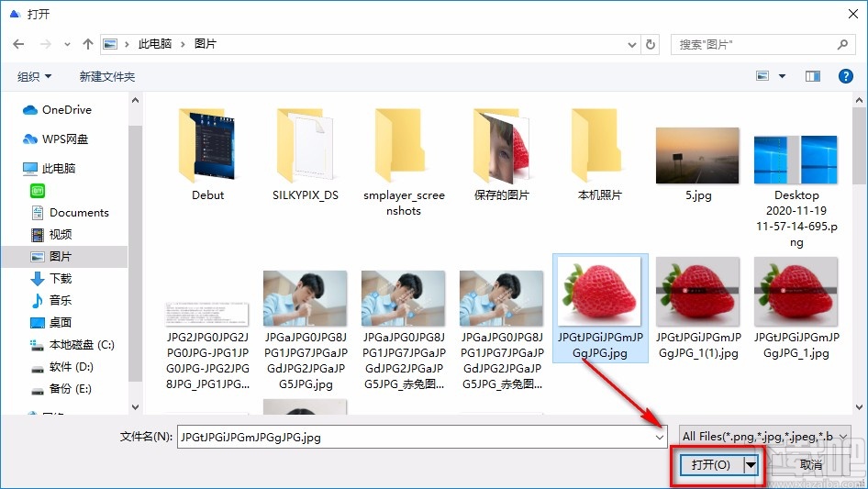The height and width of the screenshot is (489, 868).
Task: Open the recent locations chevron
Action: 67,44
